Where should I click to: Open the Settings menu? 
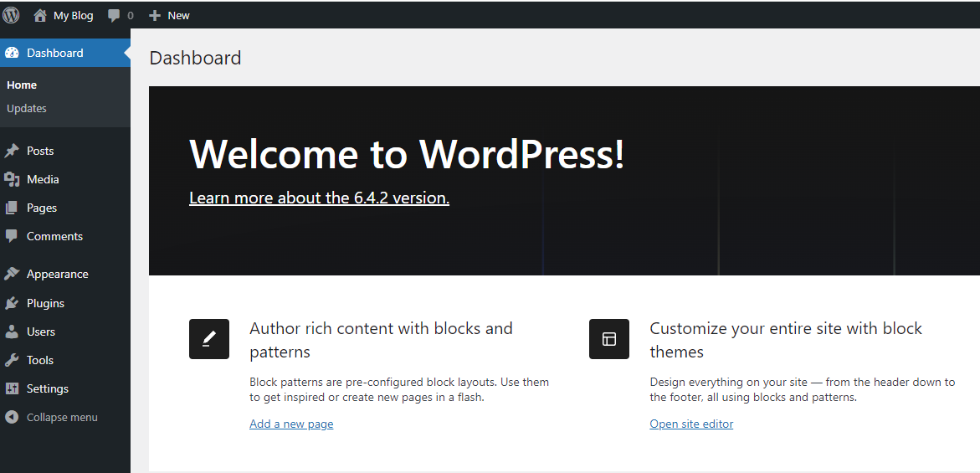(x=48, y=388)
